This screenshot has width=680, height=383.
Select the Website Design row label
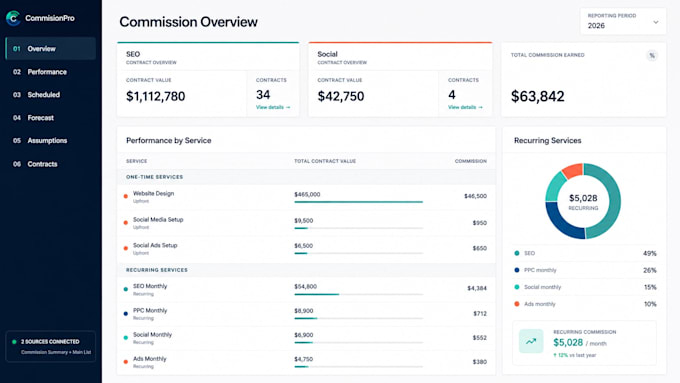[x=153, y=193]
